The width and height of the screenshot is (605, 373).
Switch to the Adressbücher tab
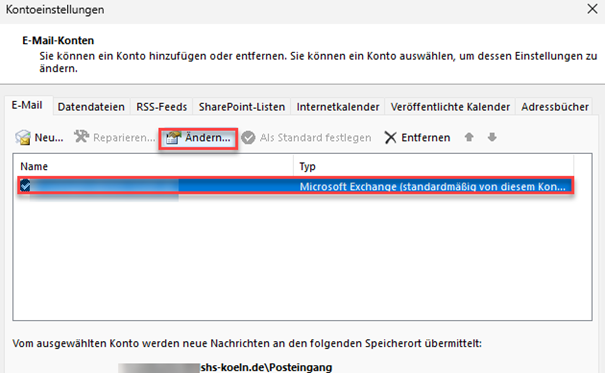click(555, 107)
